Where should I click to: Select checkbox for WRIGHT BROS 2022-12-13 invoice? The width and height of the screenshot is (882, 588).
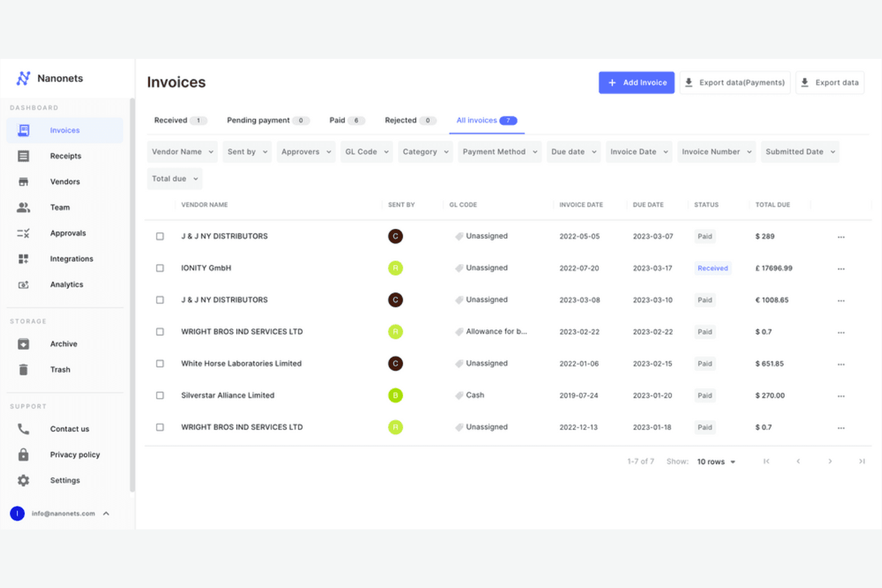160,427
